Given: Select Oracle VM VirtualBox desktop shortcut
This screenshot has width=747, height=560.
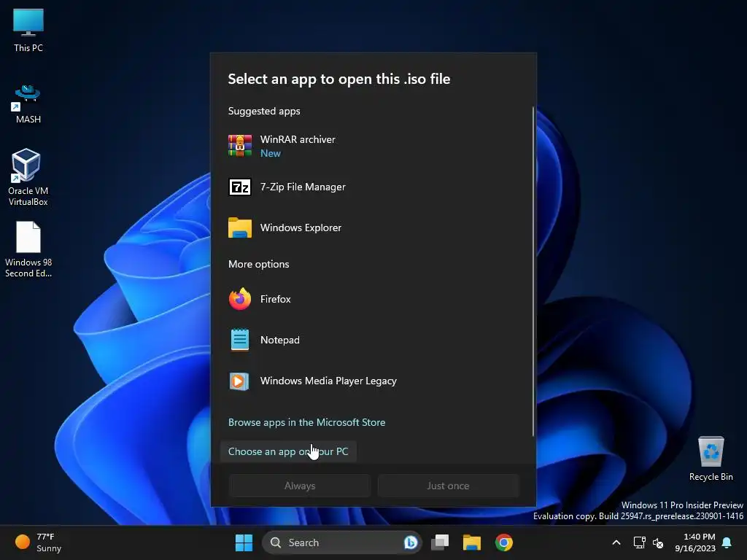Looking at the screenshot, I should pos(28,177).
